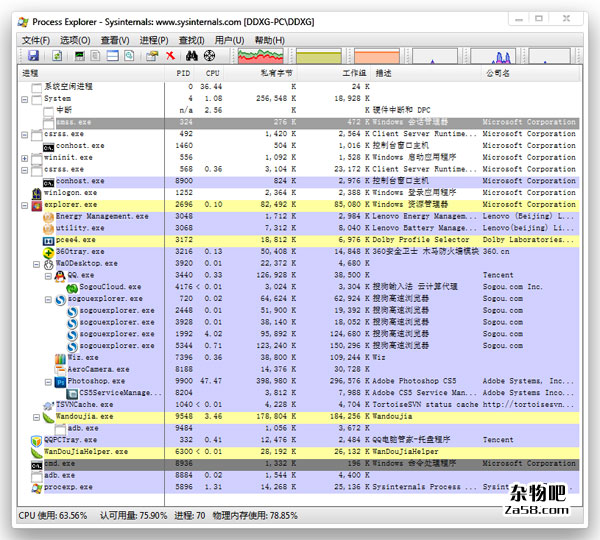600x540 pixels.
Task: Click the red X Kill Process icon
Action: [170, 56]
